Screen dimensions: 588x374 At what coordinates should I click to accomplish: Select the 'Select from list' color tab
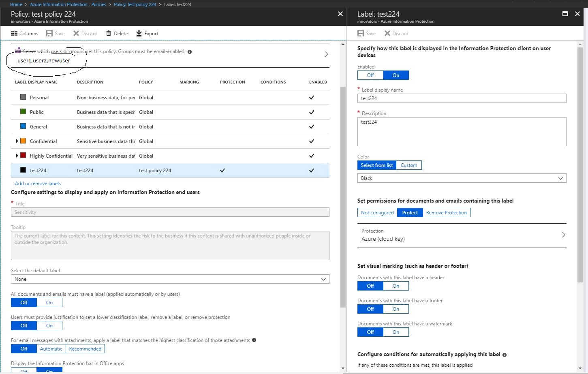click(x=377, y=165)
